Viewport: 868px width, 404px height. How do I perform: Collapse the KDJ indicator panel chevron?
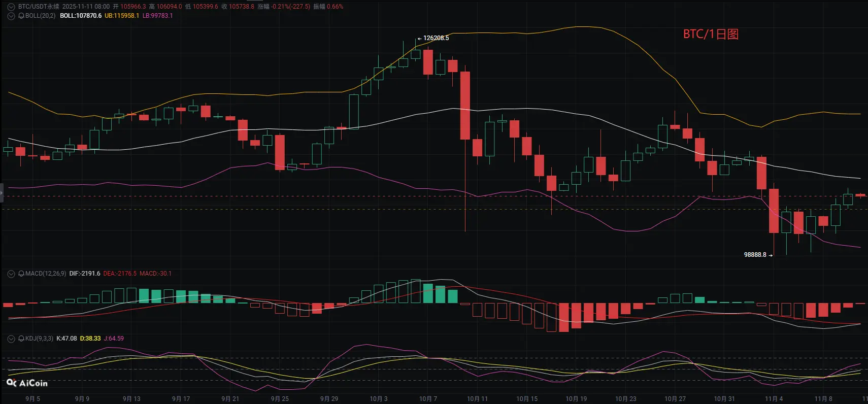click(11, 339)
